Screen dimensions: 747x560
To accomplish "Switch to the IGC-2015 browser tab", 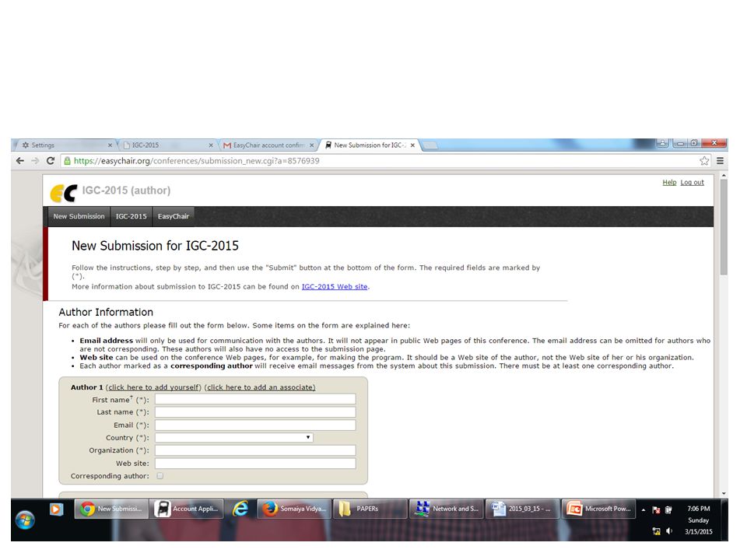I will (166, 145).
